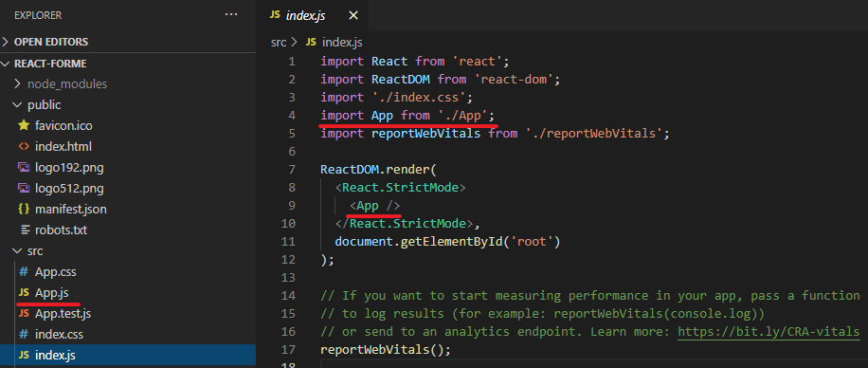Click closing React.StrictMode tag
The height and width of the screenshot is (368, 868).
404,223
